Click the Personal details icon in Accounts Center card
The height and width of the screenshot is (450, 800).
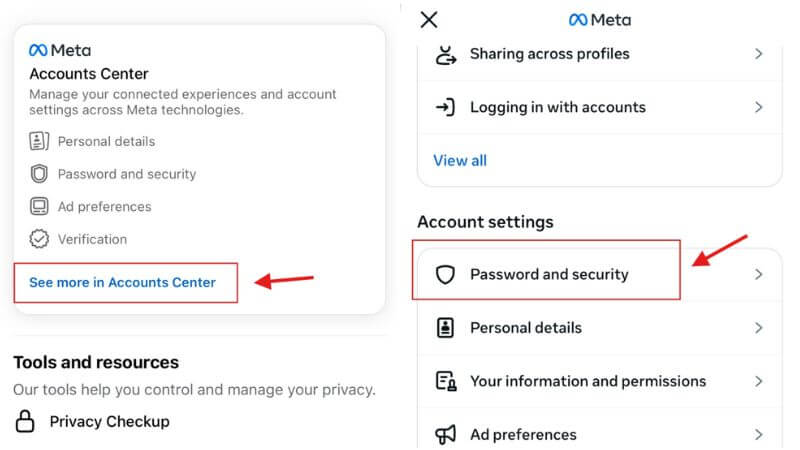point(39,141)
